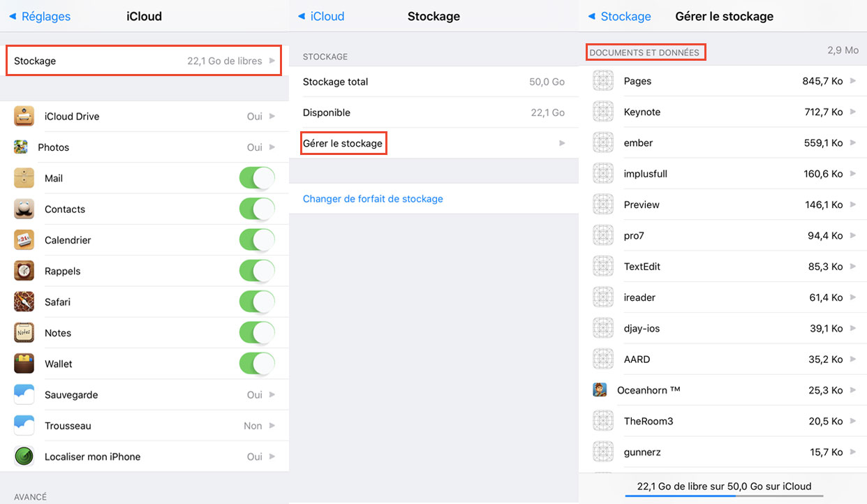
Task: Go back to iCloud settings
Action: coord(321,16)
